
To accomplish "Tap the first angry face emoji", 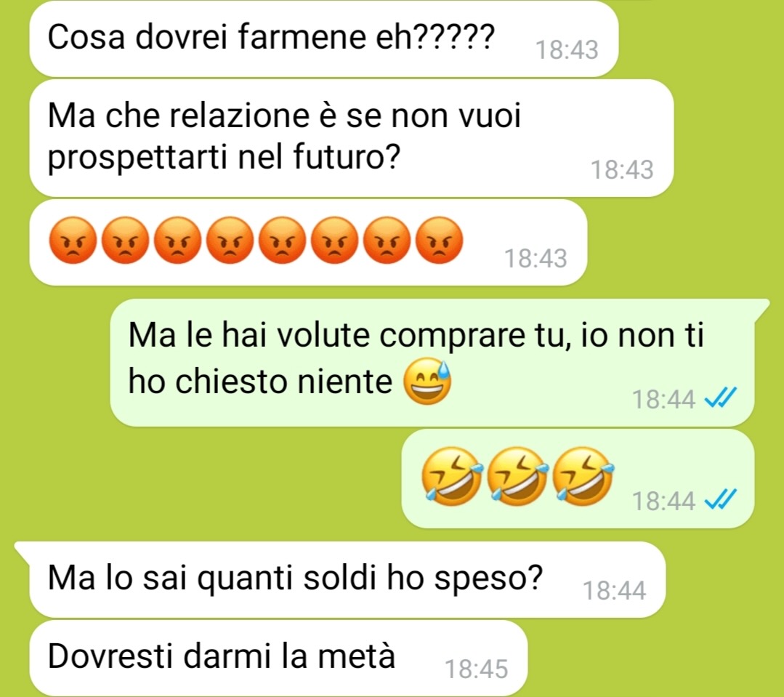I will pos(73,241).
